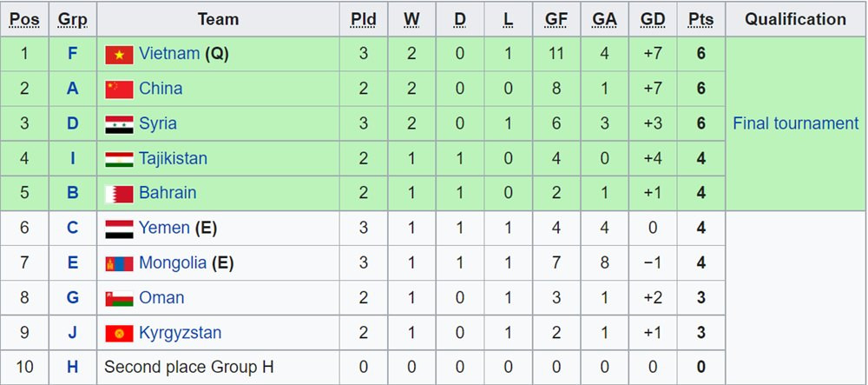This screenshot has height=385, width=868.
Task: Click the Grp column header
Action: click(x=73, y=19)
